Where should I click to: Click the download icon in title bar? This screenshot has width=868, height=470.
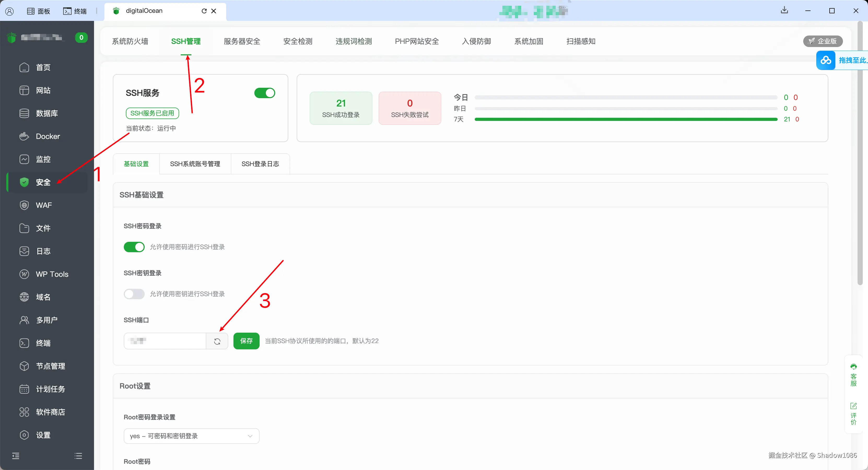click(784, 10)
